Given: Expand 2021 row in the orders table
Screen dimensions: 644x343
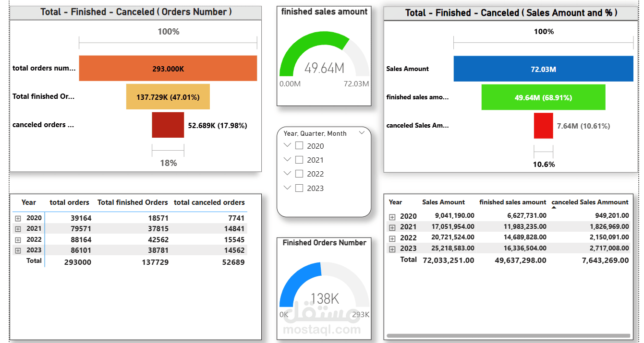Looking at the screenshot, I should (x=18, y=229).
